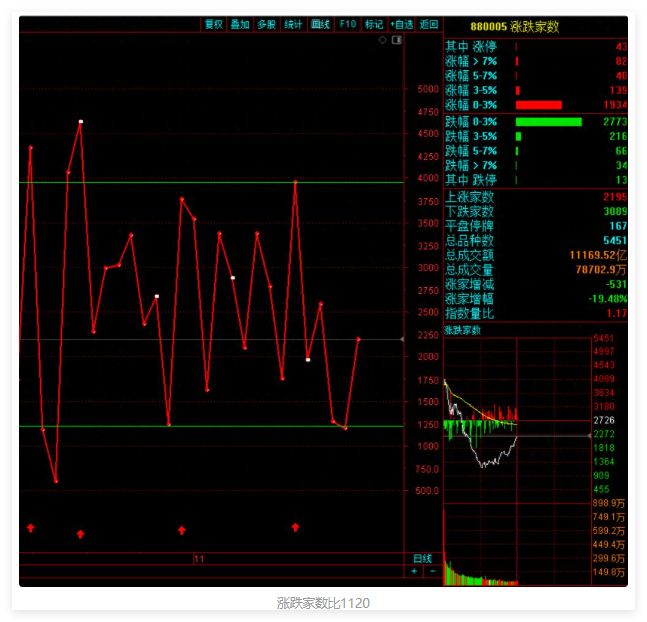This screenshot has width=647, height=622.
Task: Click the gray triangle marker on the price axis
Action: (x=402, y=339)
